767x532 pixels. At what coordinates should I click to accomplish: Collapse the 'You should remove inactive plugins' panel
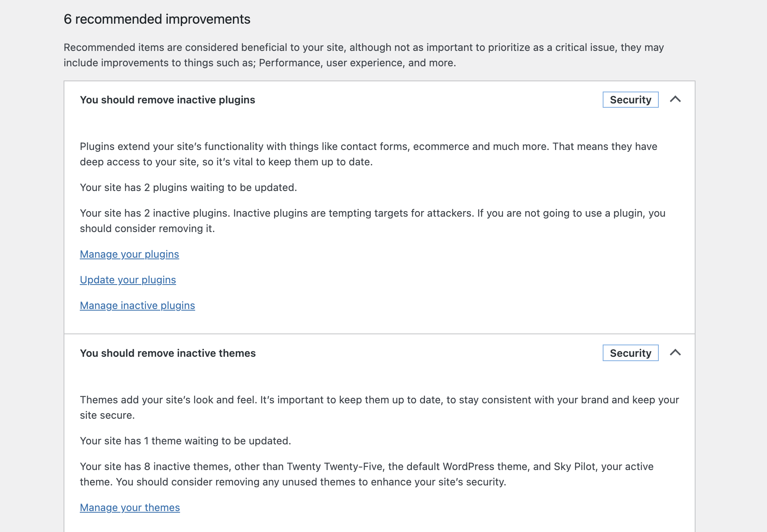(676, 100)
